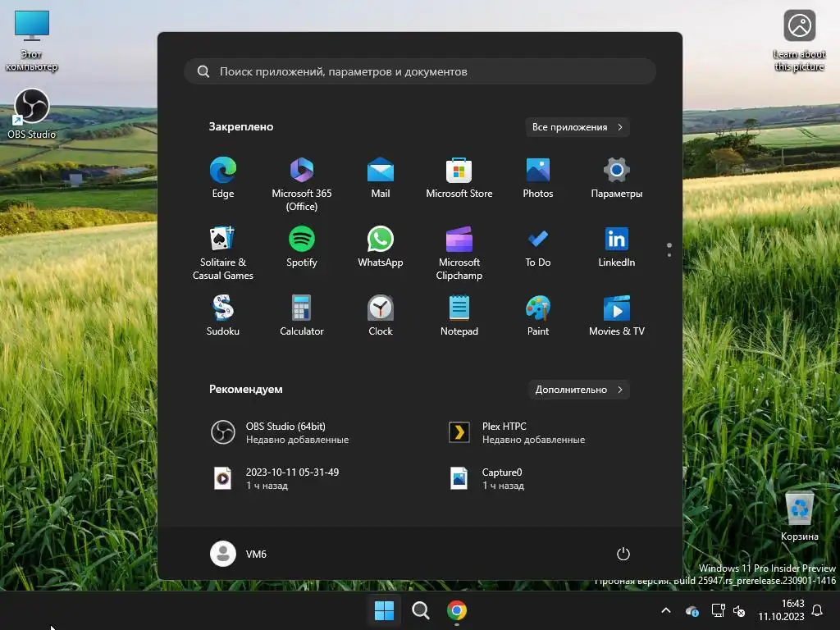Image resolution: width=840 pixels, height=630 pixels.
Task: Open Movies & TV
Action: click(x=617, y=316)
